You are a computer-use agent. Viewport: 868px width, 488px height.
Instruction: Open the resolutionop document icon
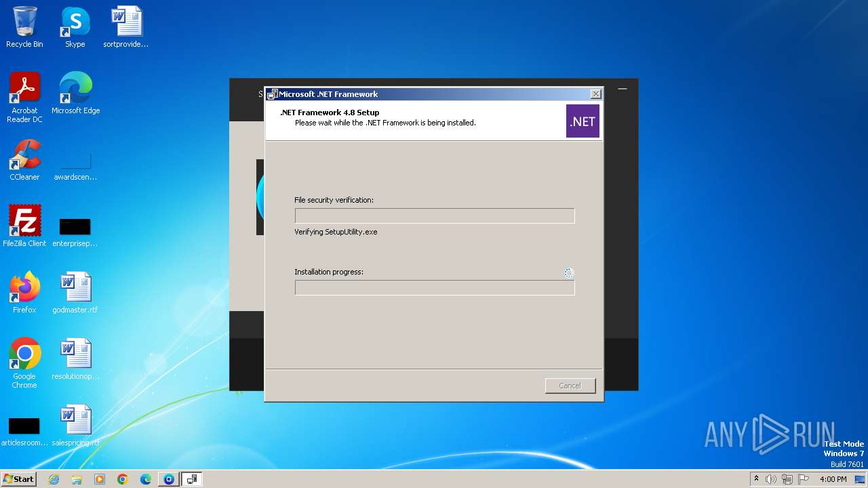75,359
